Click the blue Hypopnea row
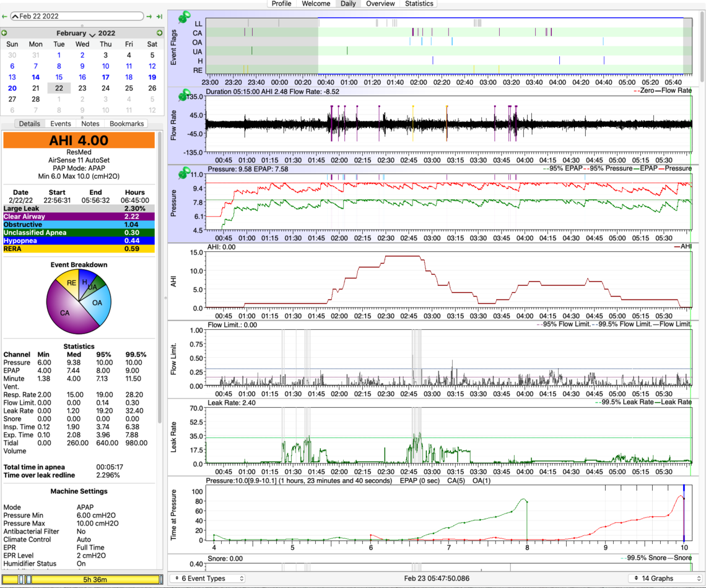This screenshot has width=706, height=588. [79, 241]
